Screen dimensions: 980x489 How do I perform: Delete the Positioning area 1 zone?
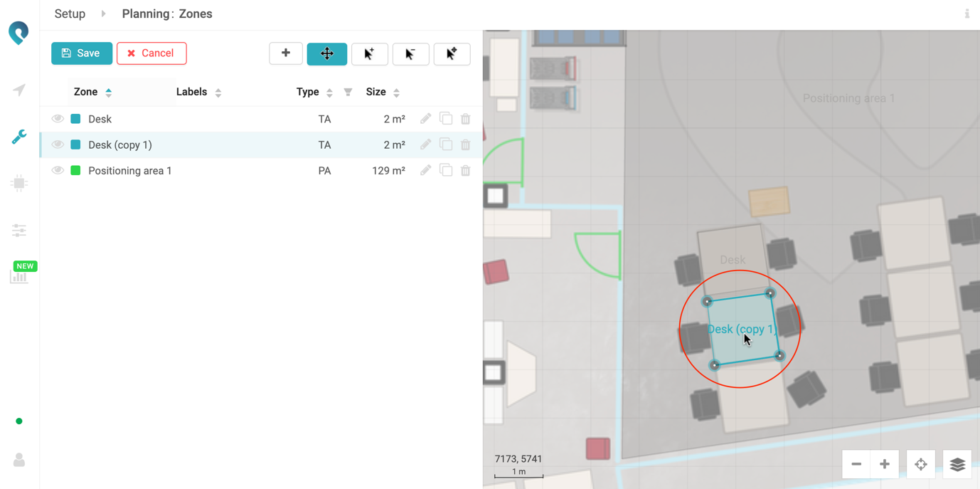[466, 171]
